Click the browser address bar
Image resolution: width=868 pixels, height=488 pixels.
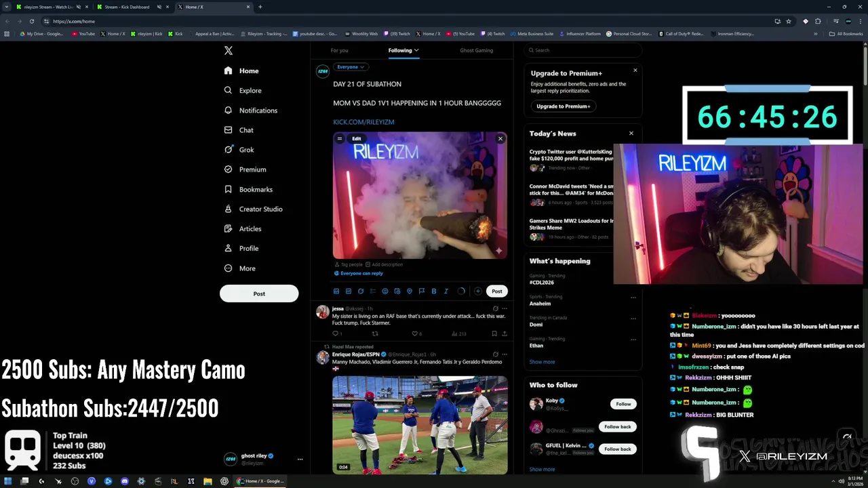pos(407,21)
